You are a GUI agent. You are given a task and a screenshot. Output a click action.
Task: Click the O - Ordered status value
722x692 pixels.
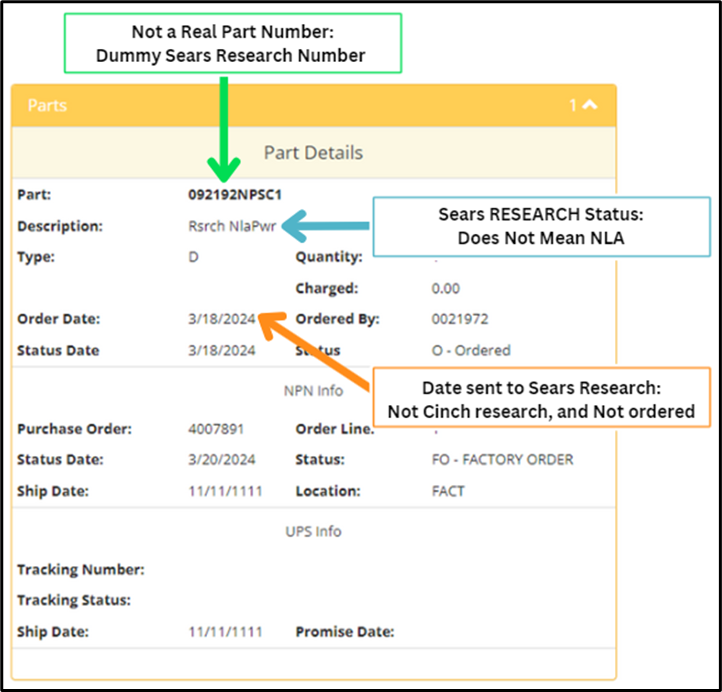[471, 350]
